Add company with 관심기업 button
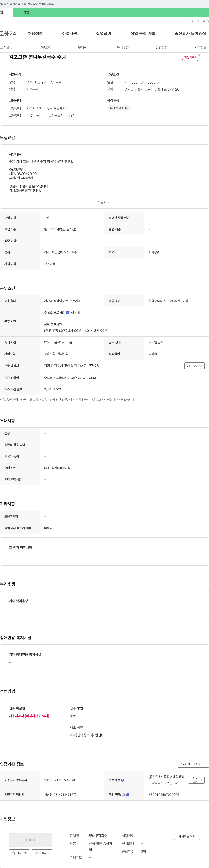Screen dimensions: 209x868 (x=19, y=853)
